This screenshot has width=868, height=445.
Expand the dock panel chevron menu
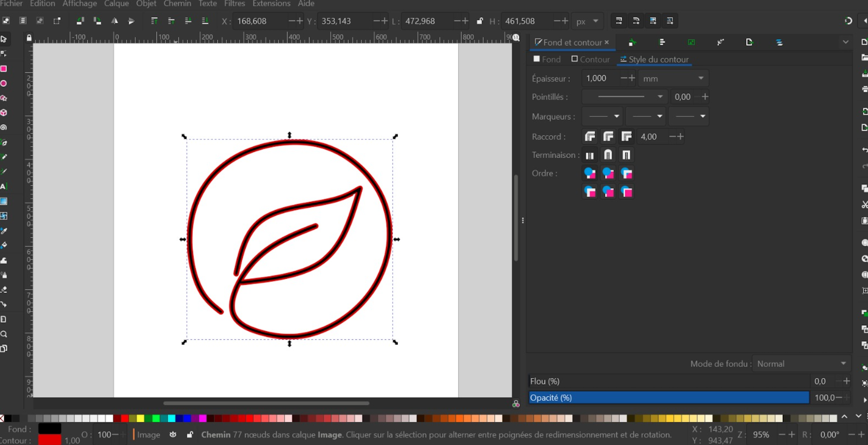[x=845, y=42]
